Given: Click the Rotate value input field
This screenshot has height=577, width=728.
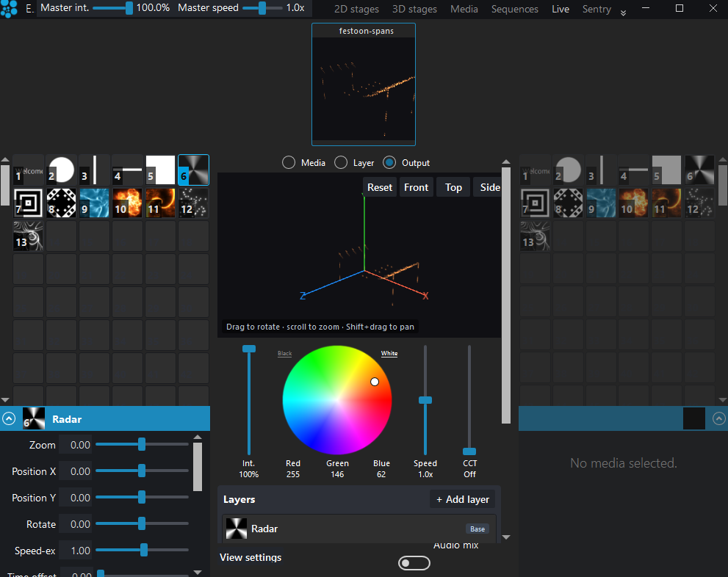Looking at the screenshot, I should pos(76,524).
